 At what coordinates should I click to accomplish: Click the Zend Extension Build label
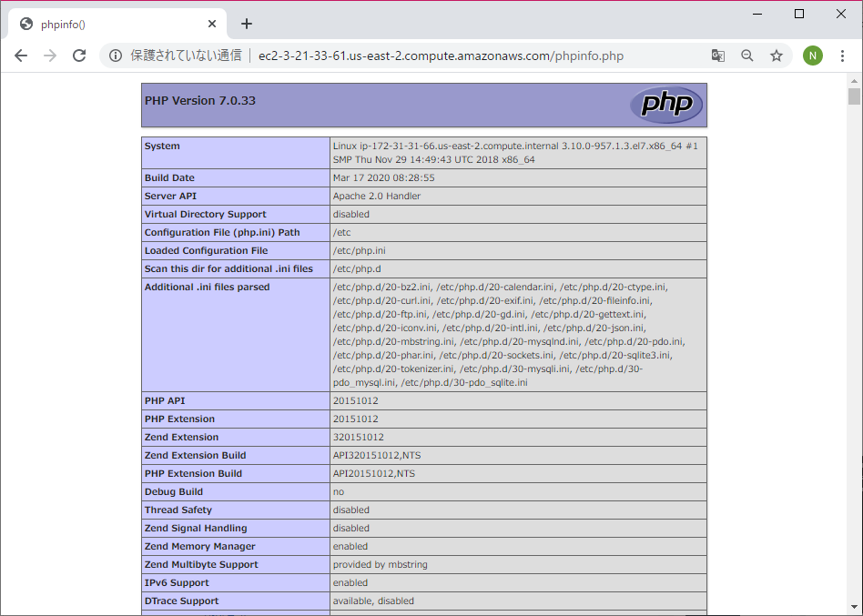196,455
